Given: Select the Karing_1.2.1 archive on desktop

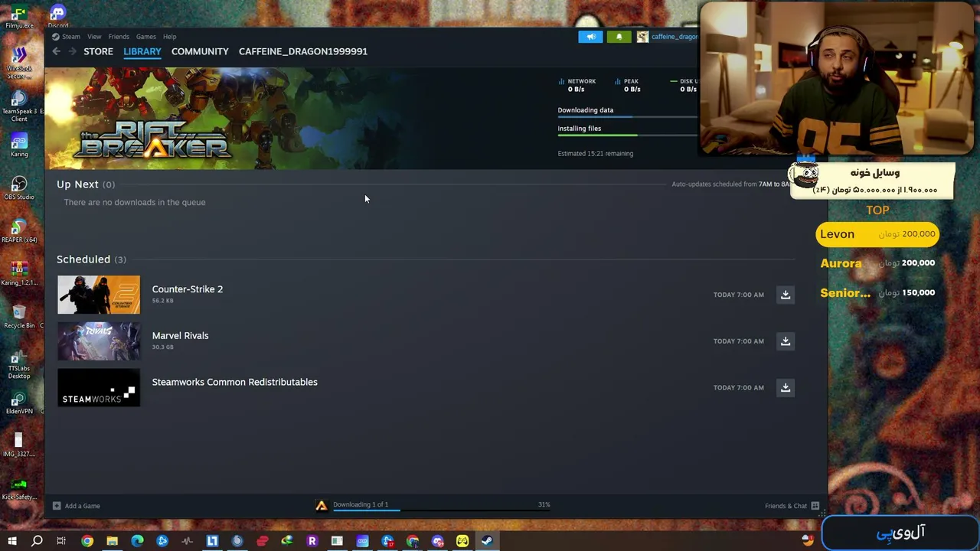Looking at the screenshot, I should coord(19,273).
